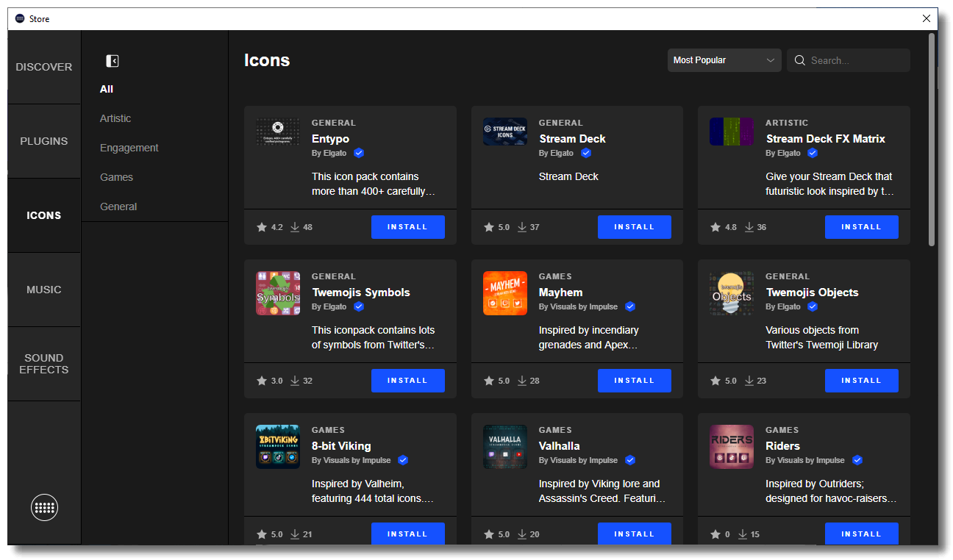Image resolution: width=953 pixels, height=560 pixels.
Task: Click "By Visuals by Impulse" under Mayhem
Action: (578, 306)
